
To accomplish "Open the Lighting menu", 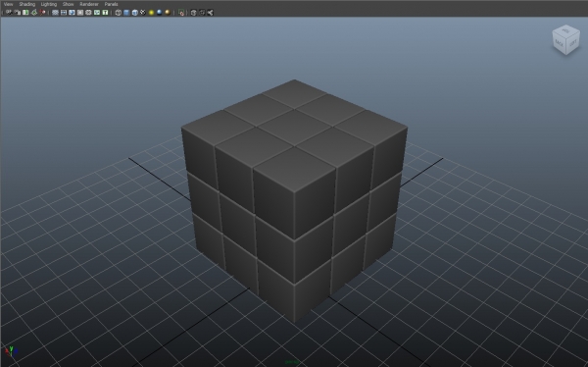I will tap(49, 4).
